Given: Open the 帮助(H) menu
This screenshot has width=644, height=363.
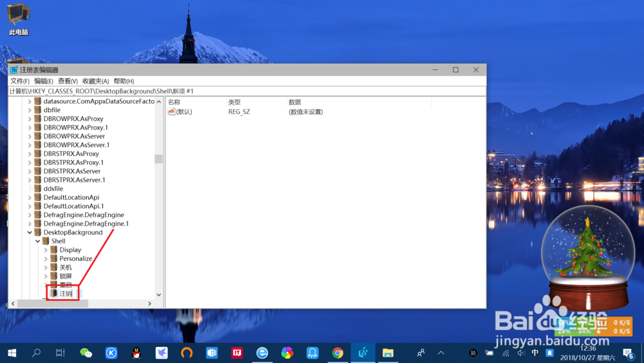Looking at the screenshot, I should pos(124,81).
